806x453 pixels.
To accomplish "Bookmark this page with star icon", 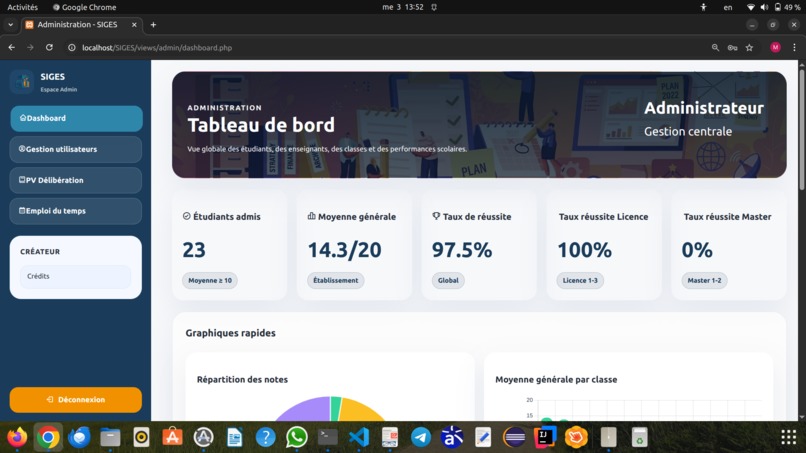I will pos(749,47).
